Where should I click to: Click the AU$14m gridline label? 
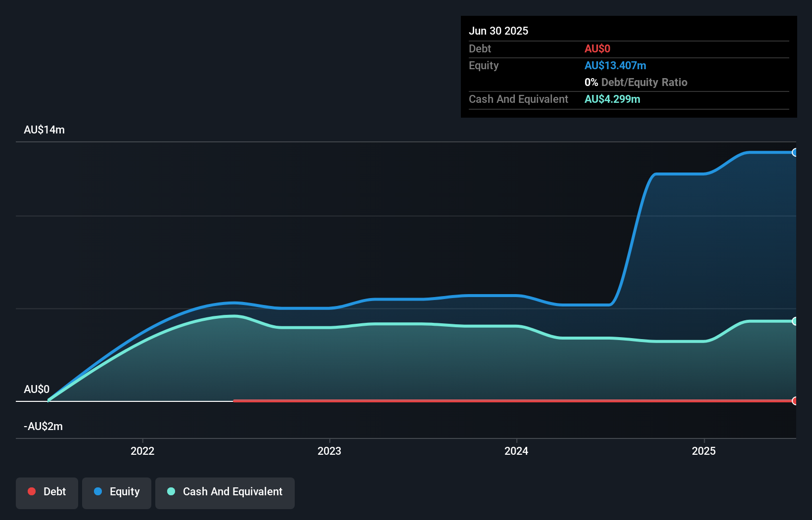(44, 130)
